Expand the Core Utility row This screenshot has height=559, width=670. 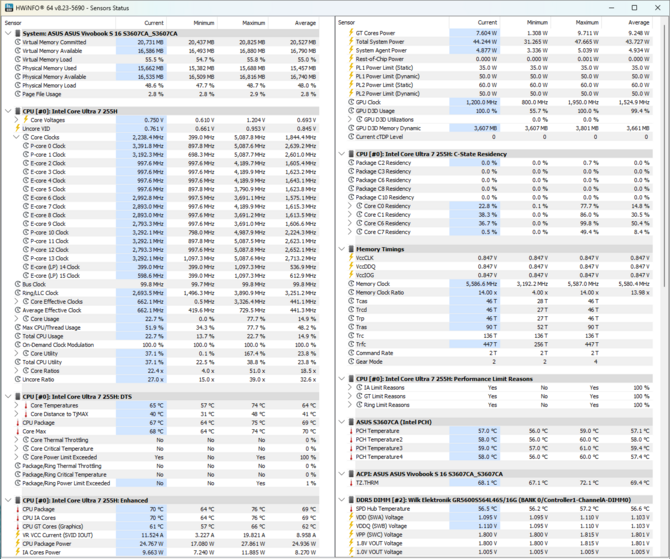click(x=17, y=353)
